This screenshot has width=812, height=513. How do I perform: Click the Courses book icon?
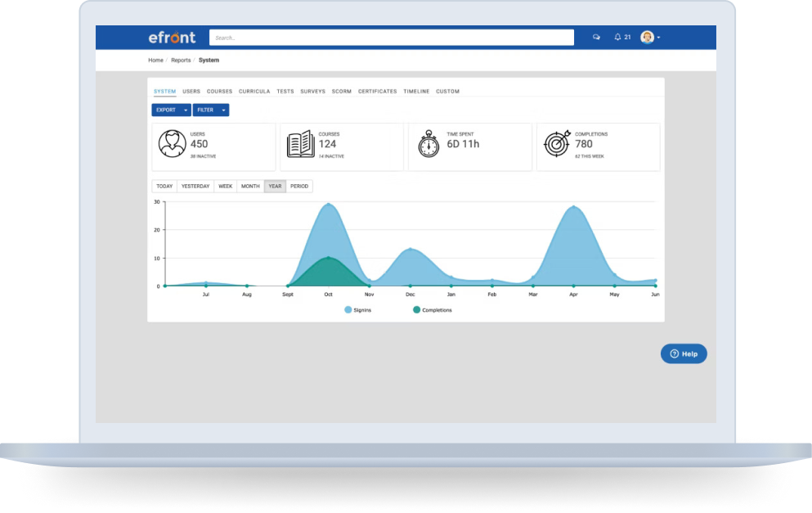click(302, 144)
